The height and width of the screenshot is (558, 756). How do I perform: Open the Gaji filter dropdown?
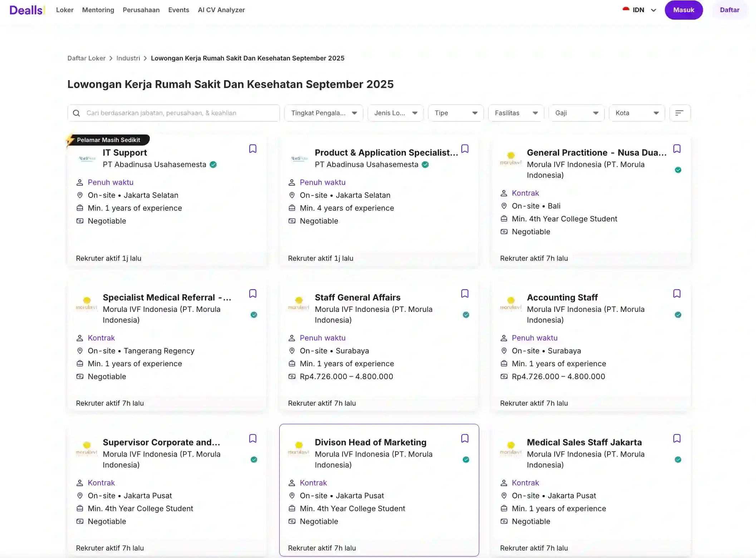[x=576, y=113]
